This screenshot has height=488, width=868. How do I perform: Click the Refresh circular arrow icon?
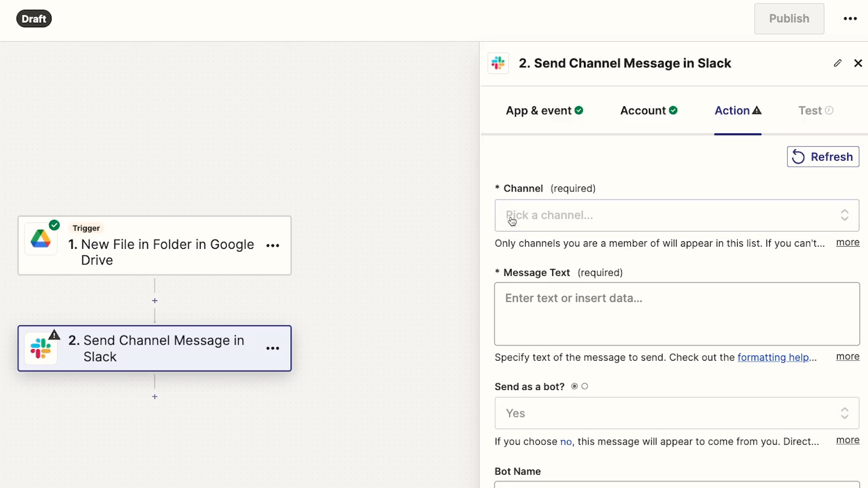tap(798, 157)
